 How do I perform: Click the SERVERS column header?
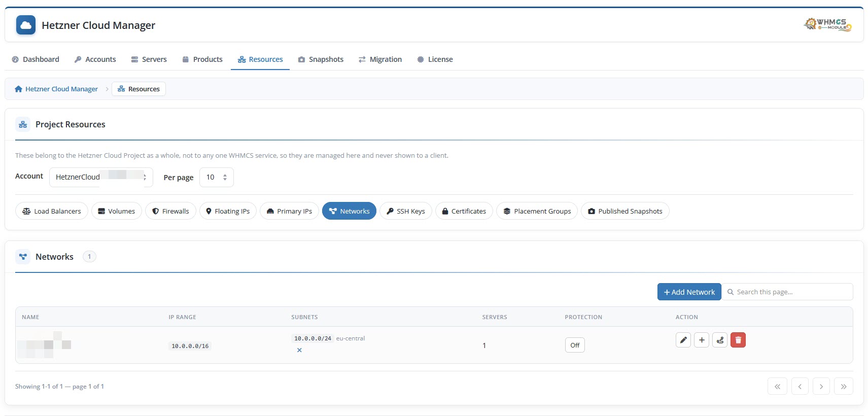(495, 317)
